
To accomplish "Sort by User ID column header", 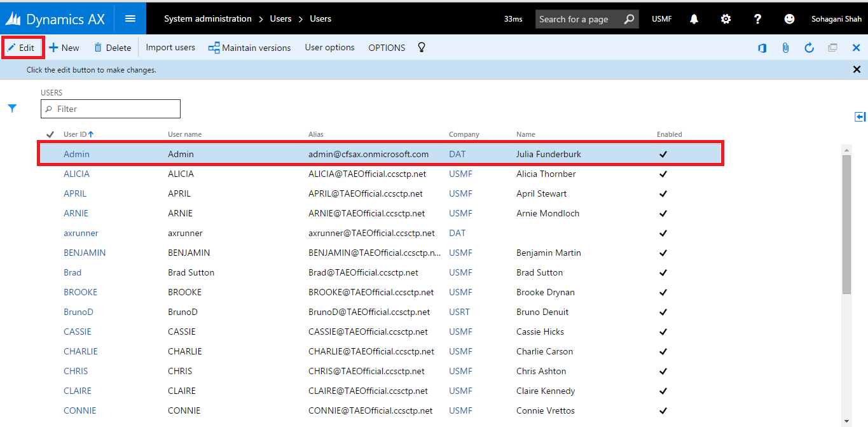I will click(x=78, y=134).
